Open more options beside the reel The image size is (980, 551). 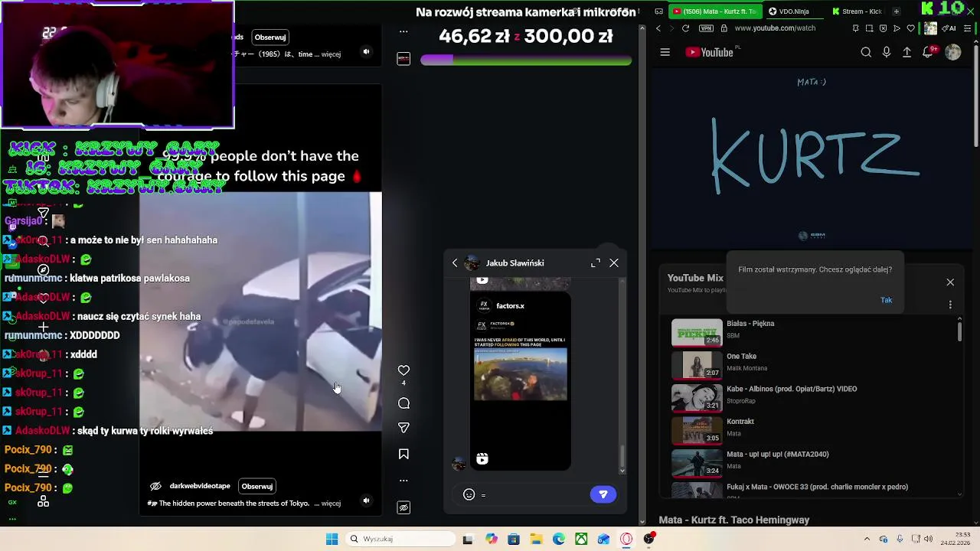coord(403,481)
